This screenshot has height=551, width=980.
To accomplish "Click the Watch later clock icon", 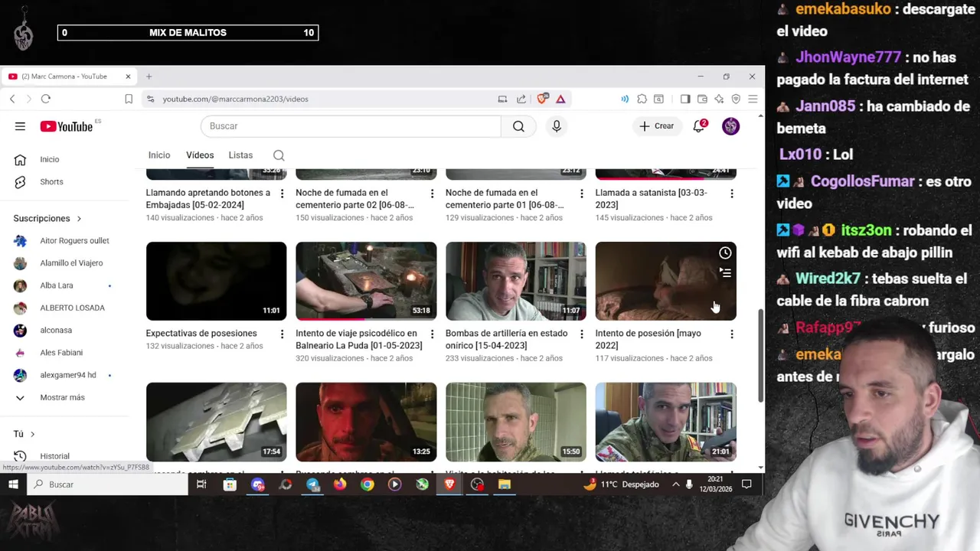I will (x=725, y=253).
